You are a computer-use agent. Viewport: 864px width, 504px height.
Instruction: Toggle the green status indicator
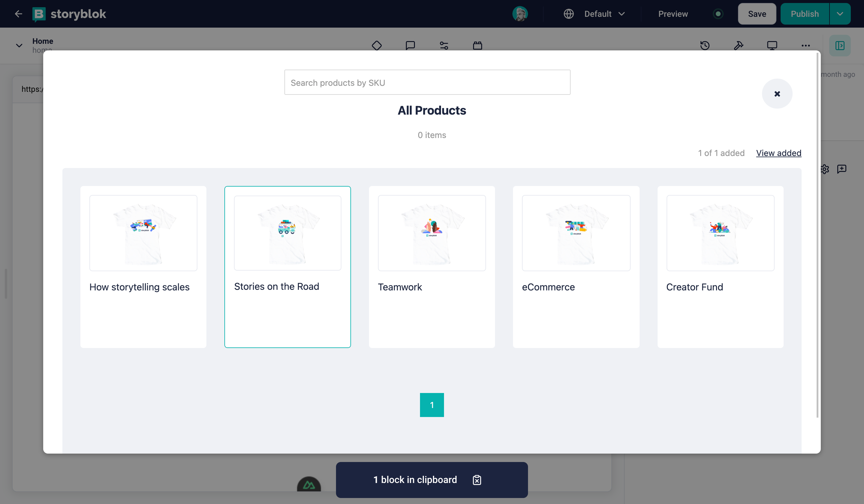pos(718,14)
